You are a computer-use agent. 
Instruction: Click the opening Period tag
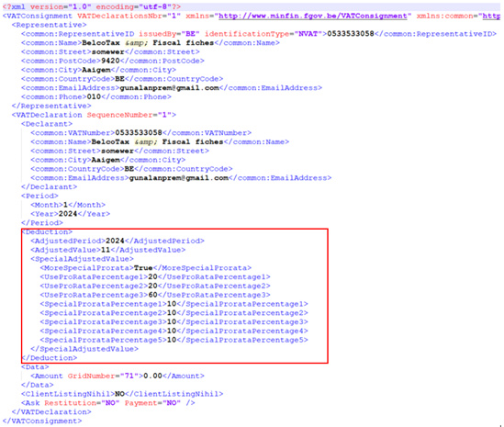(39, 196)
